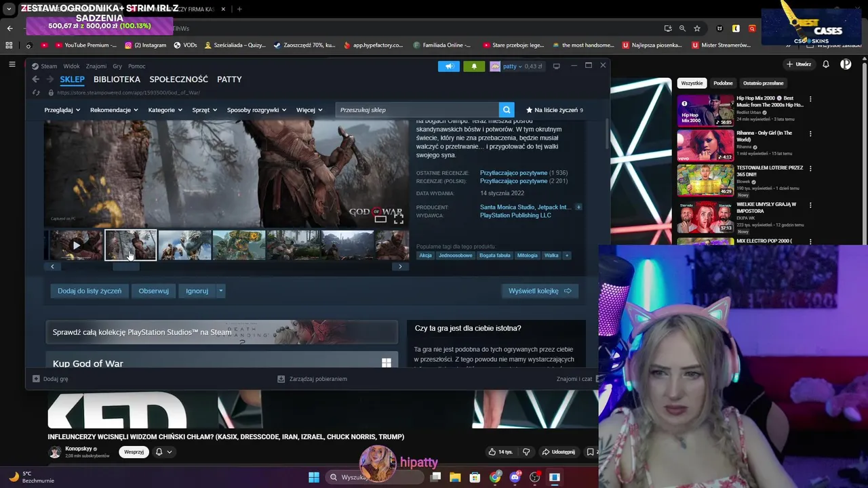Open Santa Monica Studio developer link
Image resolution: width=868 pixels, height=488 pixels.
click(507, 207)
